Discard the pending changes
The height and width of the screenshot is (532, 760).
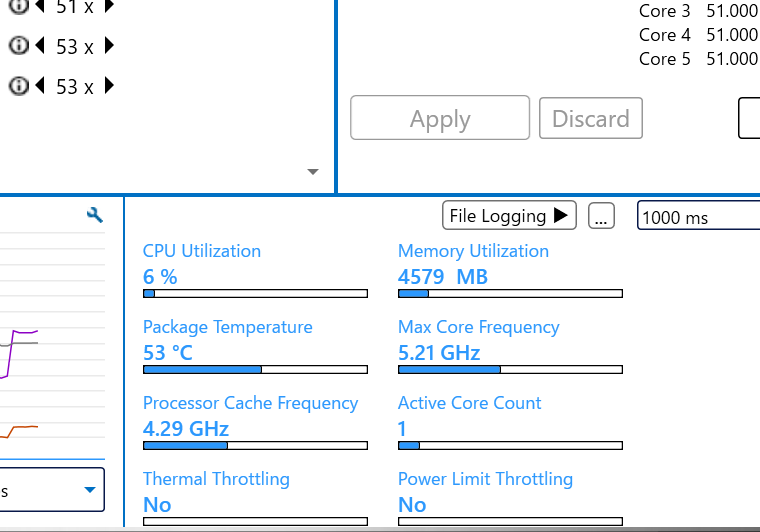coord(590,119)
